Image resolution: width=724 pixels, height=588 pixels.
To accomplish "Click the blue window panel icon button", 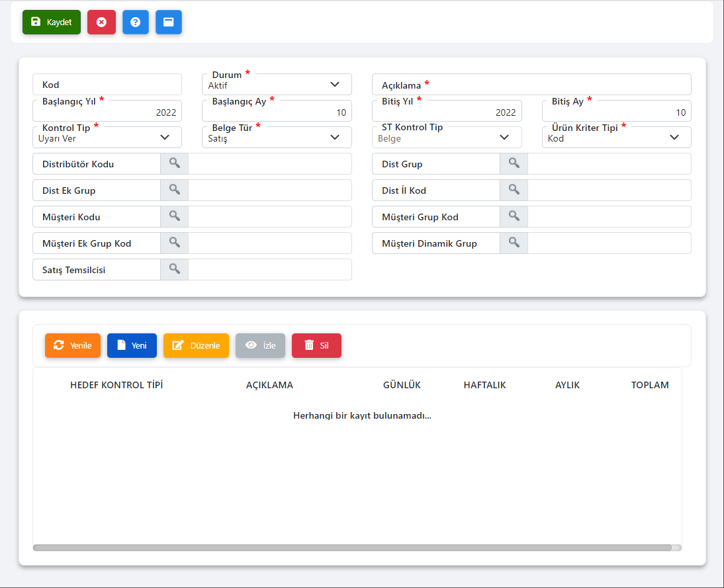I will pyautogui.click(x=169, y=22).
